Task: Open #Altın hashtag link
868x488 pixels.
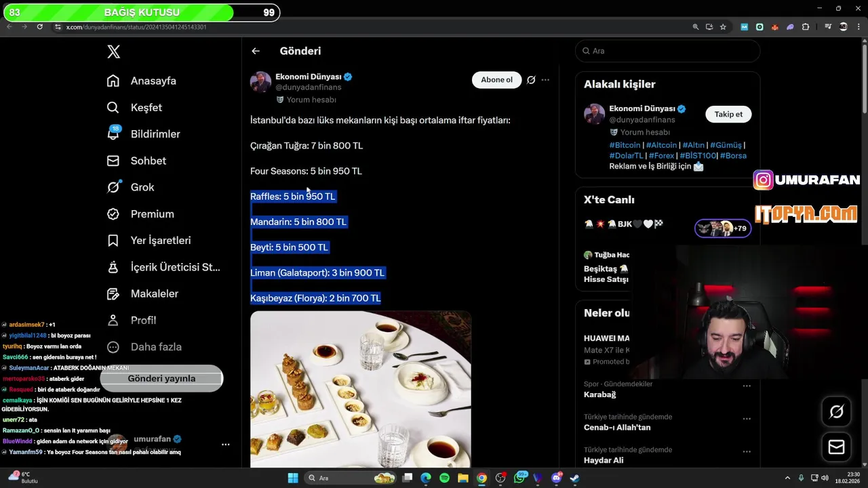Action: click(694, 145)
